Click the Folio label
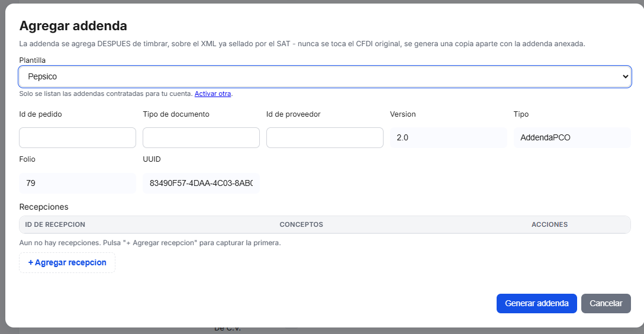 pyautogui.click(x=27, y=159)
